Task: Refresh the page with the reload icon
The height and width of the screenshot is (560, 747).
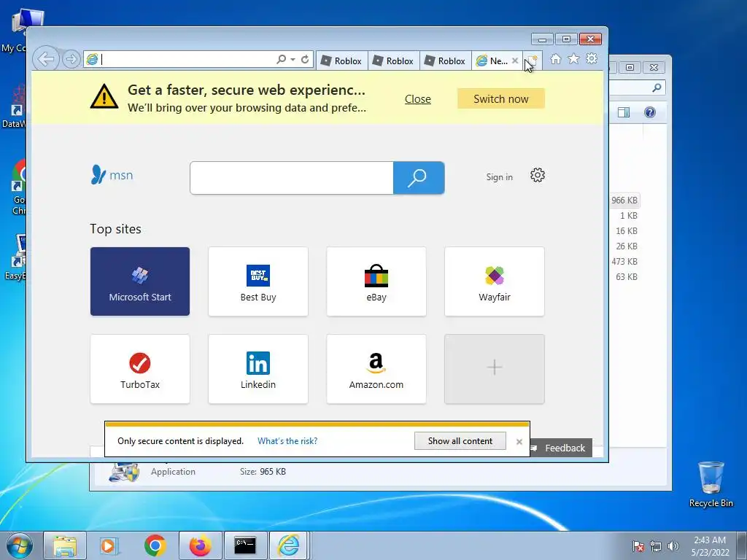Action: point(305,60)
